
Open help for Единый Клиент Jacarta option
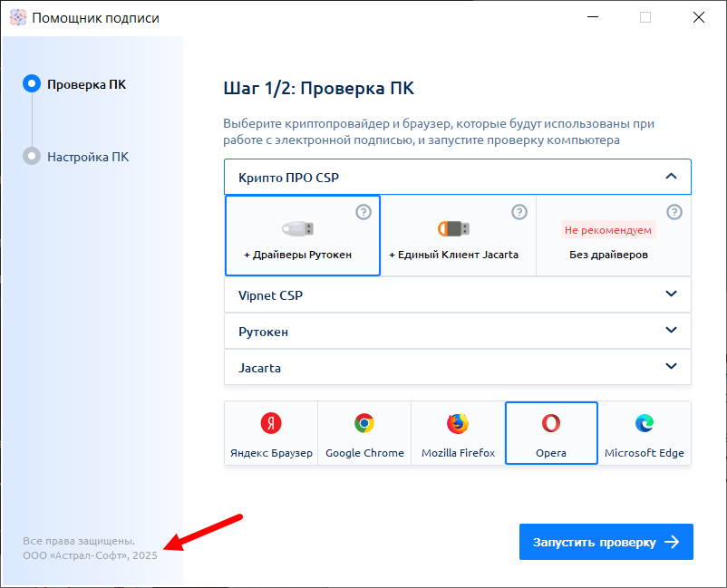click(x=519, y=212)
